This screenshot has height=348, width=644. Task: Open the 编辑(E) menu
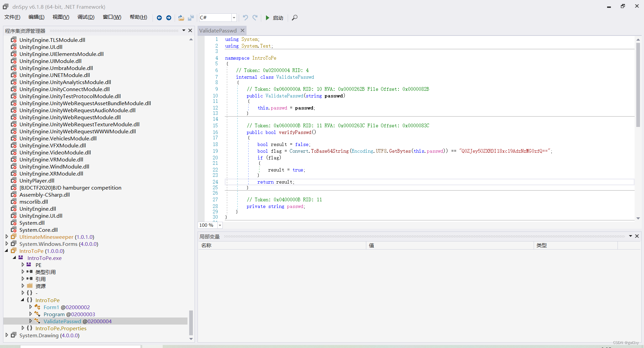pyautogui.click(x=37, y=17)
